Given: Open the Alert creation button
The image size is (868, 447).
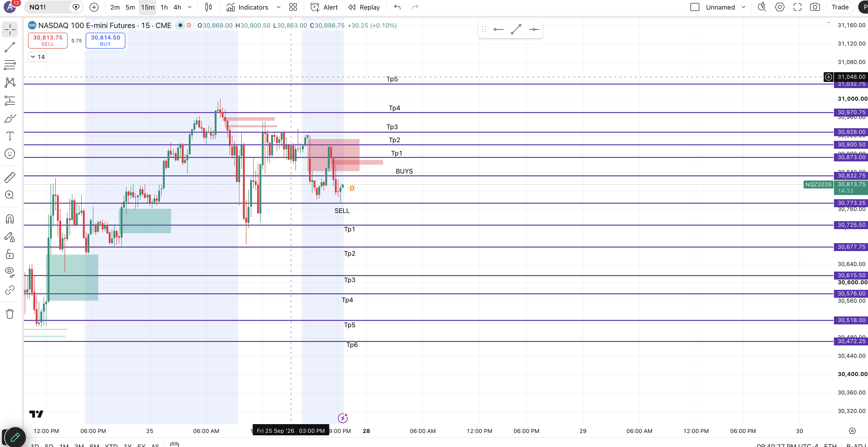Looking at the screenshot, I should [324, 7].
